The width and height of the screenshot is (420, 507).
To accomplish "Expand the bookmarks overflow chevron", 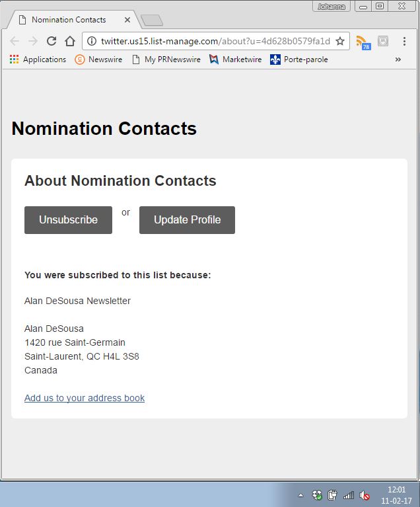I will [398, 59].
